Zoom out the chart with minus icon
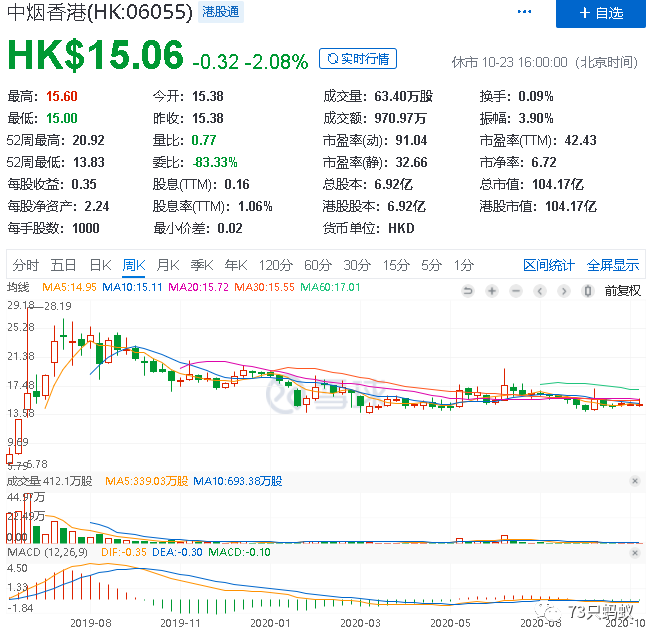This screenshot has height=641, width=654. (516, 291)
